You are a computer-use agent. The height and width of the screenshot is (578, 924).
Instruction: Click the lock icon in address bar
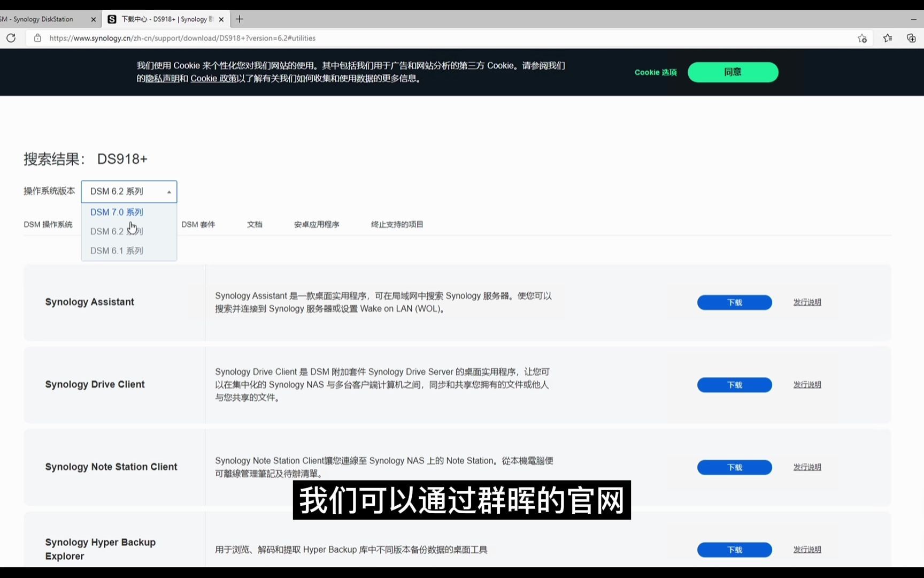tap(37, 38)
